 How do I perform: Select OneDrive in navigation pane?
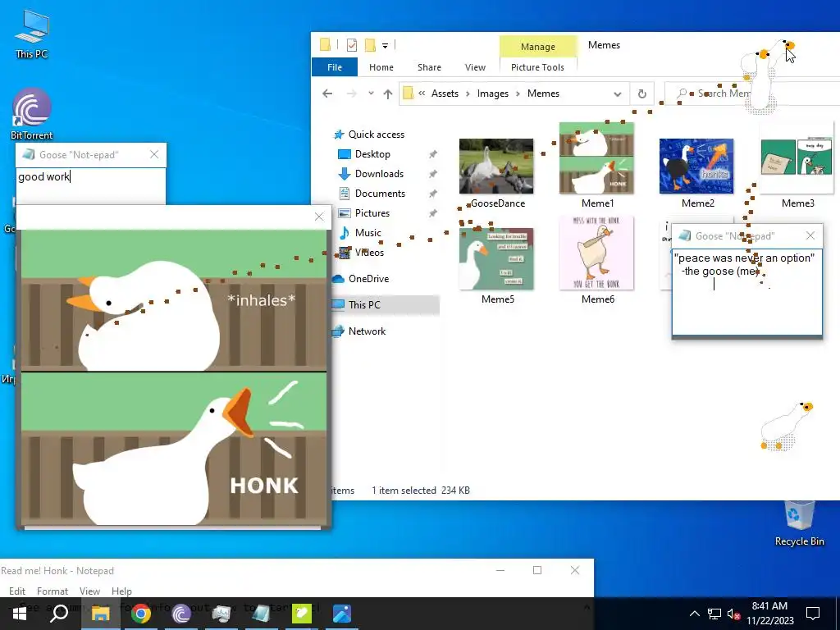[x=368, y=279]
